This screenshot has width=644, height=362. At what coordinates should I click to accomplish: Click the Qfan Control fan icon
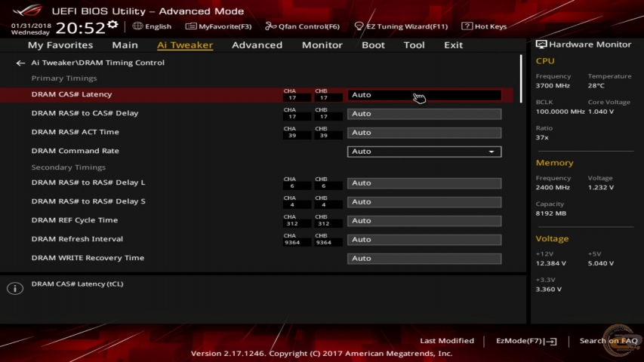[x=270, y=26]
